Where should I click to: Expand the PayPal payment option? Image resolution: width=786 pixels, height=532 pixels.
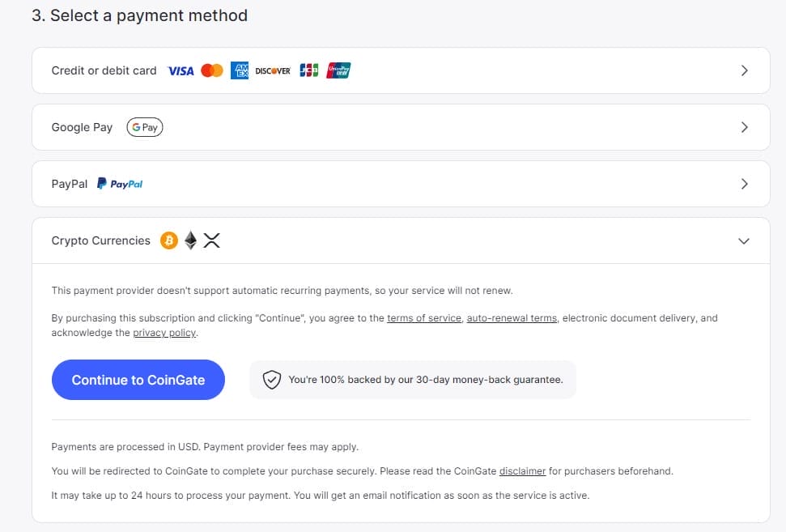(x=744, y=184)
